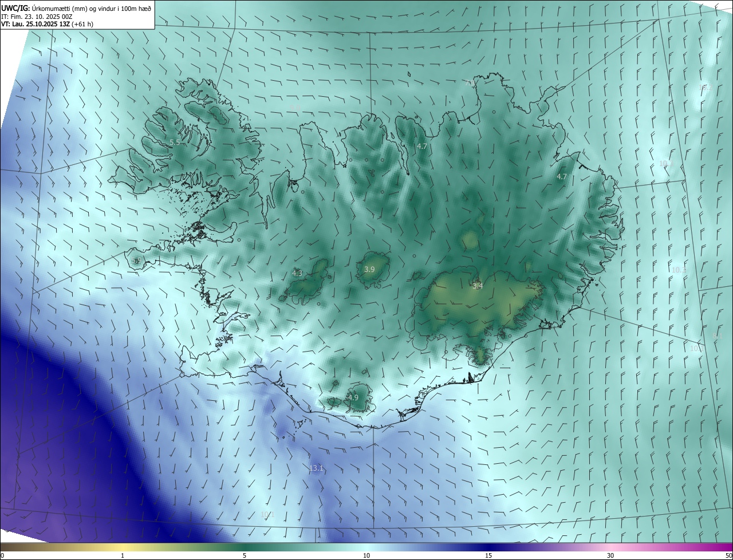
Task: Click the '1' tick on the colour scale
Action: coord(123,555)
